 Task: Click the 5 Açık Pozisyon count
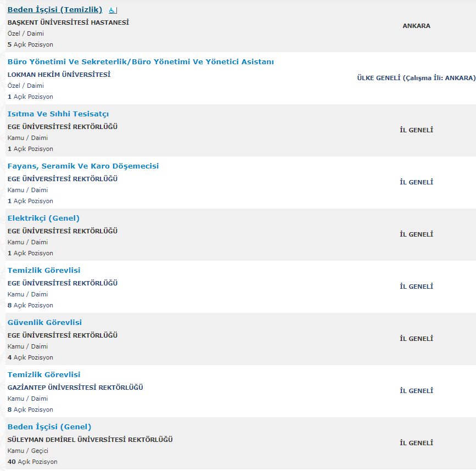tap(30, 44)
